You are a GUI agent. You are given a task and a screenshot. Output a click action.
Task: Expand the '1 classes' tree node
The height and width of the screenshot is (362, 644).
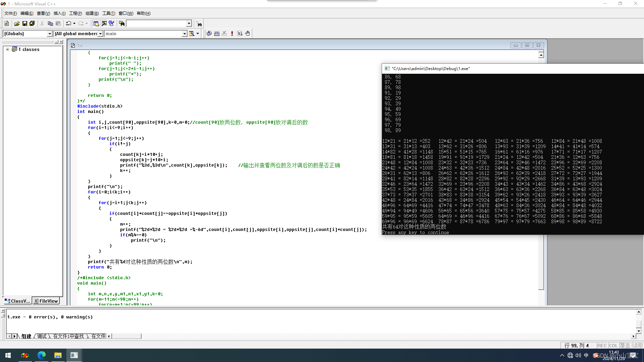(x=7, y=49)
